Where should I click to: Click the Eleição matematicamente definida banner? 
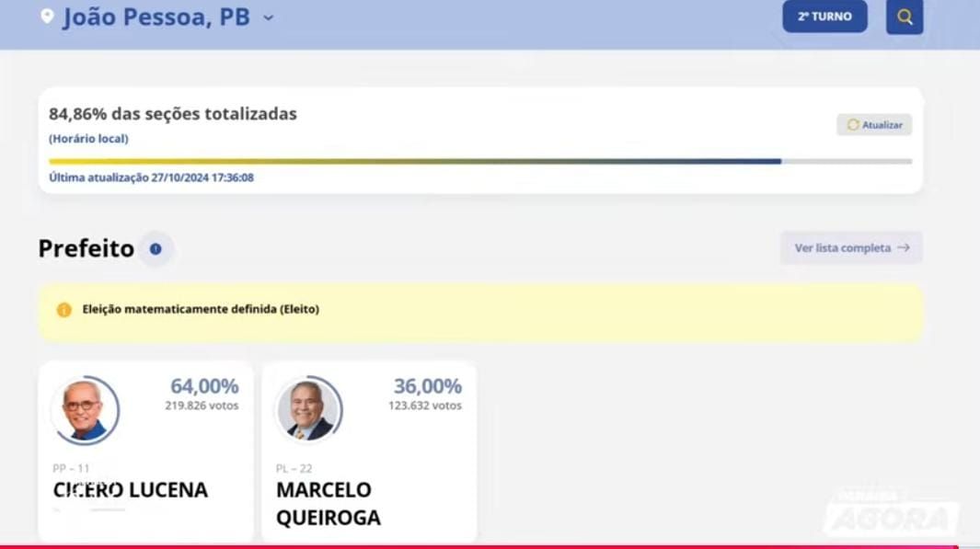[480, 313]
